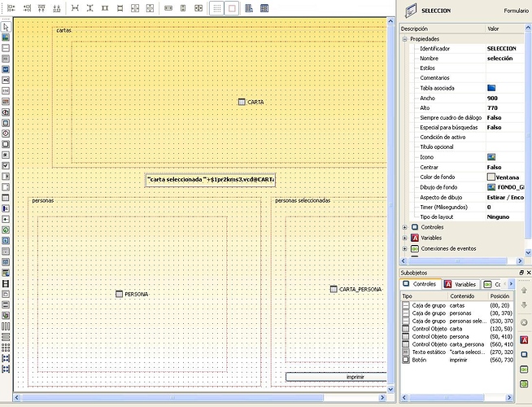
Task: Click the Contenido column header
Action: 468,296
